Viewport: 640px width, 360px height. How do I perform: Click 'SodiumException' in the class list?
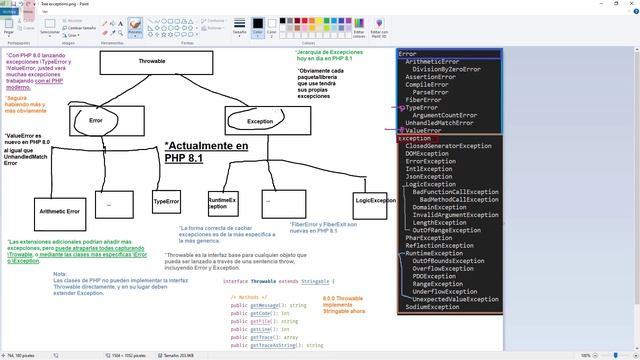pos(432,307)
